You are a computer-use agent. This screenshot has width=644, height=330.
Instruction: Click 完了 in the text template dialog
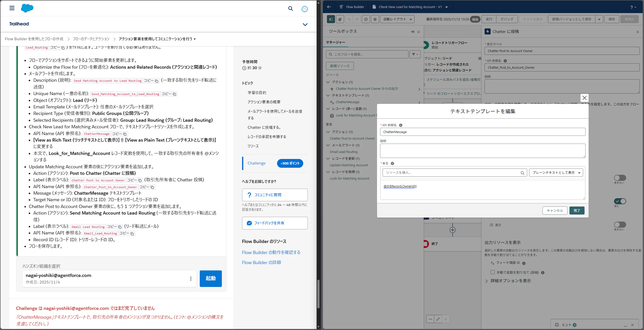pyautogui.click(x=577, y=211)
